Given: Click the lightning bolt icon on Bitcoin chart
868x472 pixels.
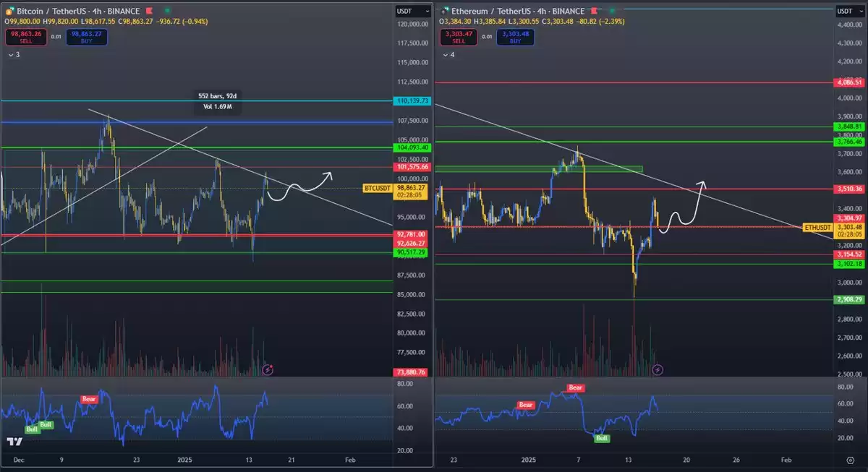Looking at the screenshot, I should [267, 369].
